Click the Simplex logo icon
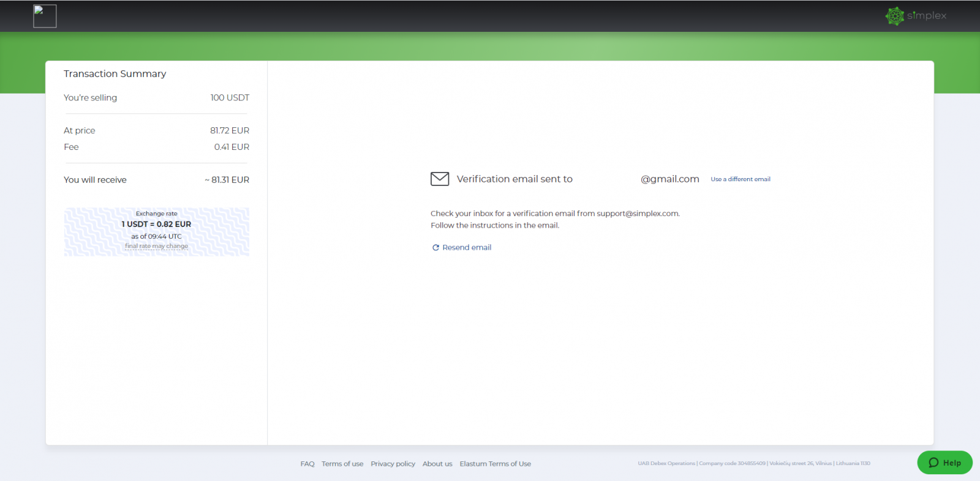980x481 pixels. click(x=894, y=16)
